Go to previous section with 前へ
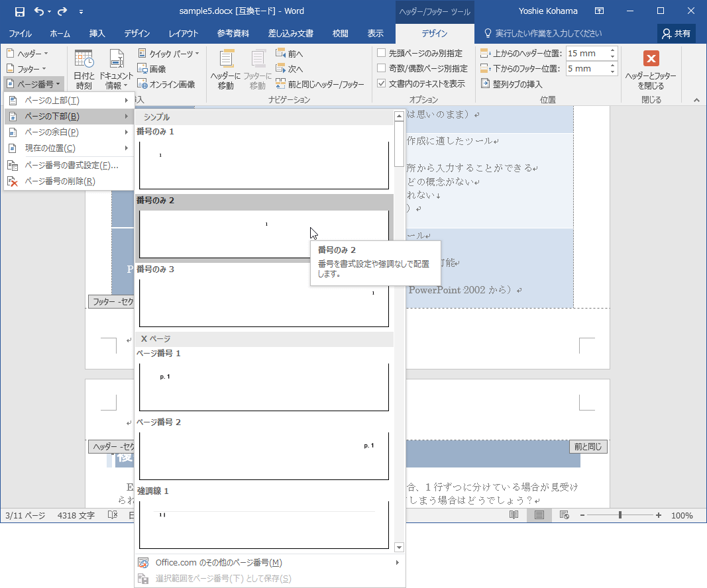 tap(289, 54)
